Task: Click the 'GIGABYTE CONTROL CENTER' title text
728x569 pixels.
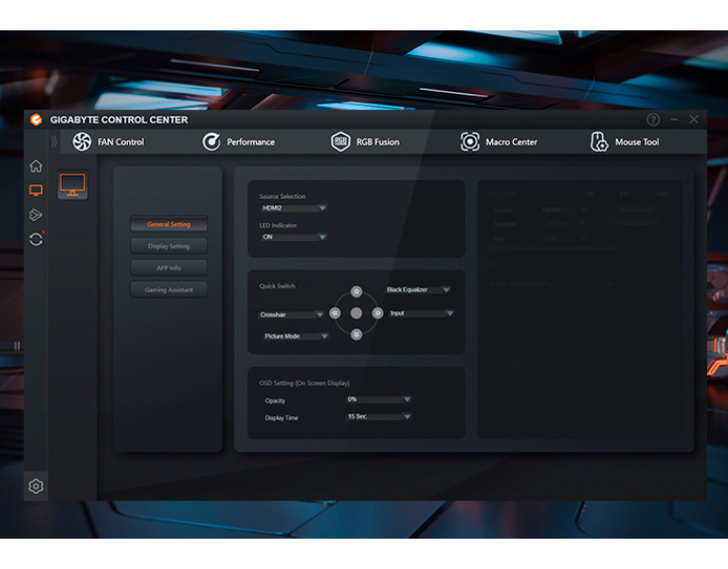Action: [118, 119]
